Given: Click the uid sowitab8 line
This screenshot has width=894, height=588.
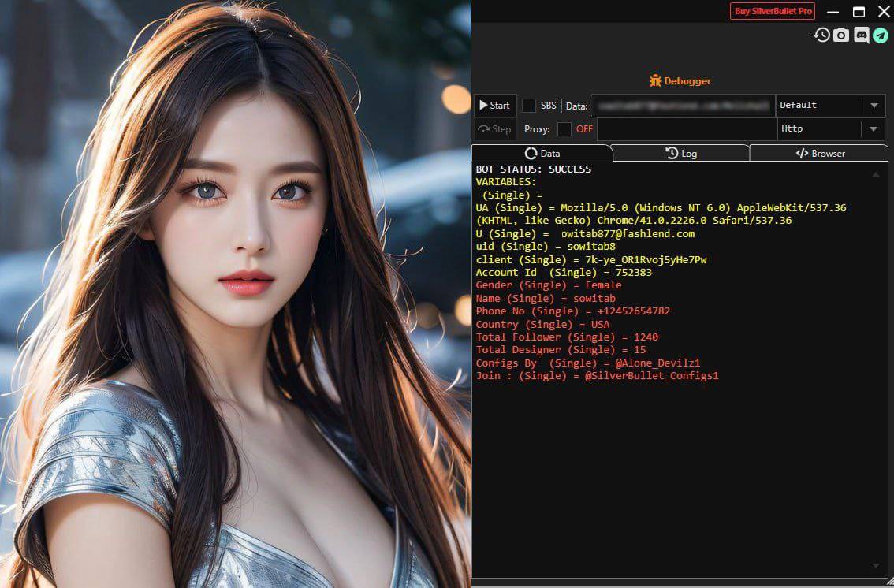Looking at the screenshot, I should pos(546,247).
